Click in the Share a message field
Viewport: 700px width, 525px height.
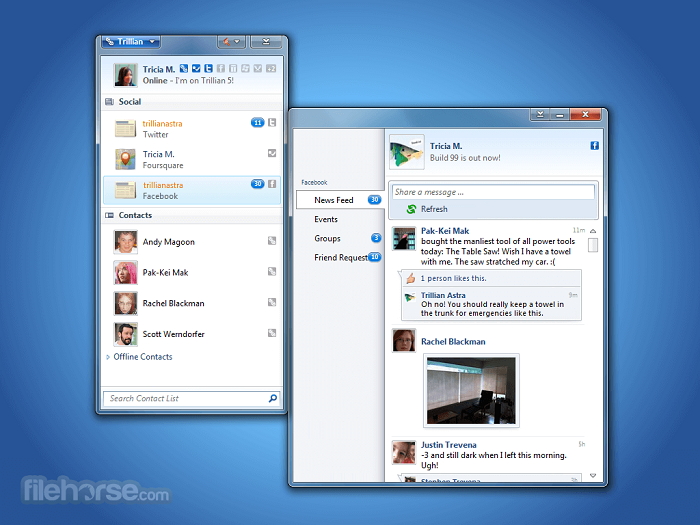[492, 192]
